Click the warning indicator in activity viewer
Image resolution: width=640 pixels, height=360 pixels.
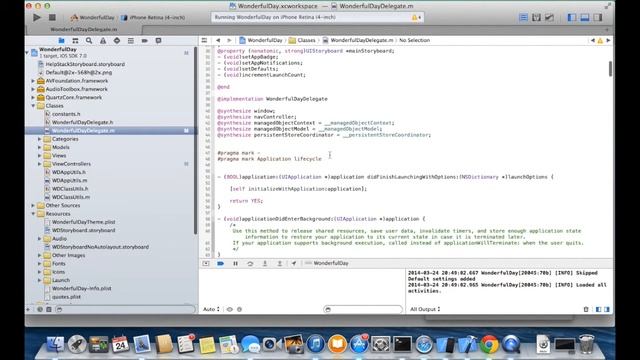[416, 18]
